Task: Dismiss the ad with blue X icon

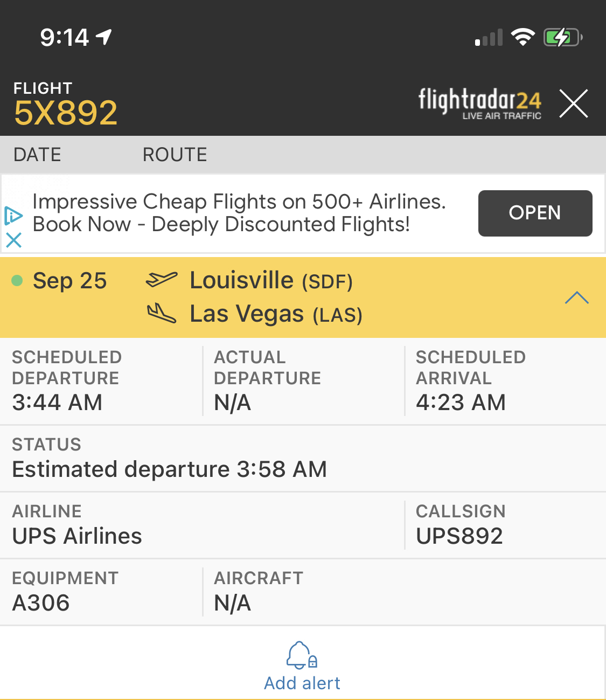Action: point(13,240)
